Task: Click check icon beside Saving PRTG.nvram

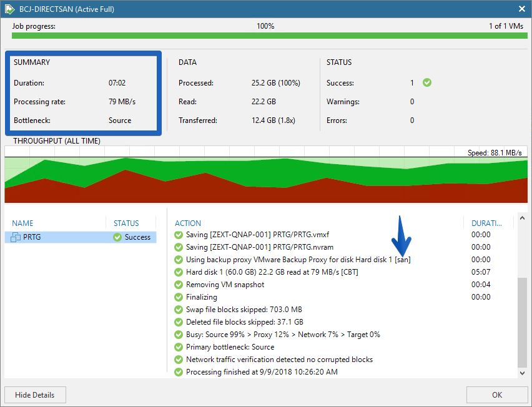Action: (179, 247)
